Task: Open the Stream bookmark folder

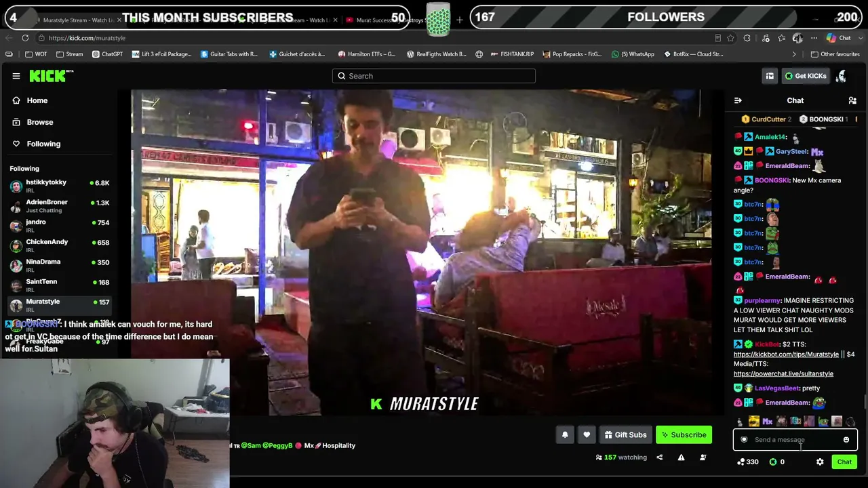Action: coord(69,54)
